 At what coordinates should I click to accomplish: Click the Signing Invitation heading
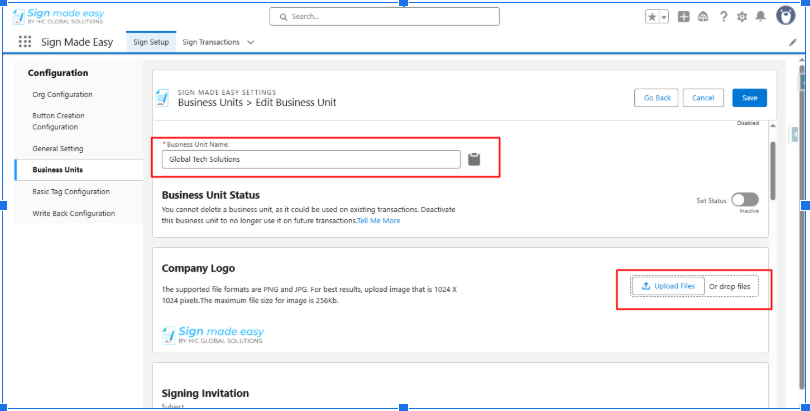205,393
